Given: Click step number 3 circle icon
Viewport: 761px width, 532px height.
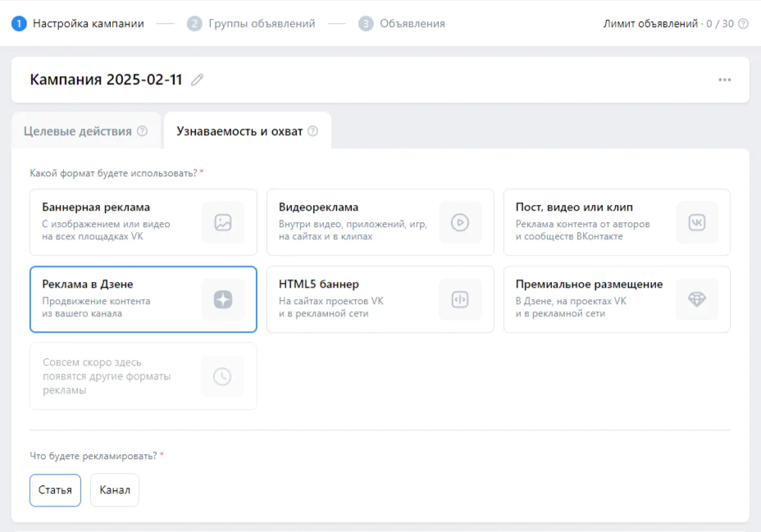Looking at the screenshot, I should click(366, 24).
